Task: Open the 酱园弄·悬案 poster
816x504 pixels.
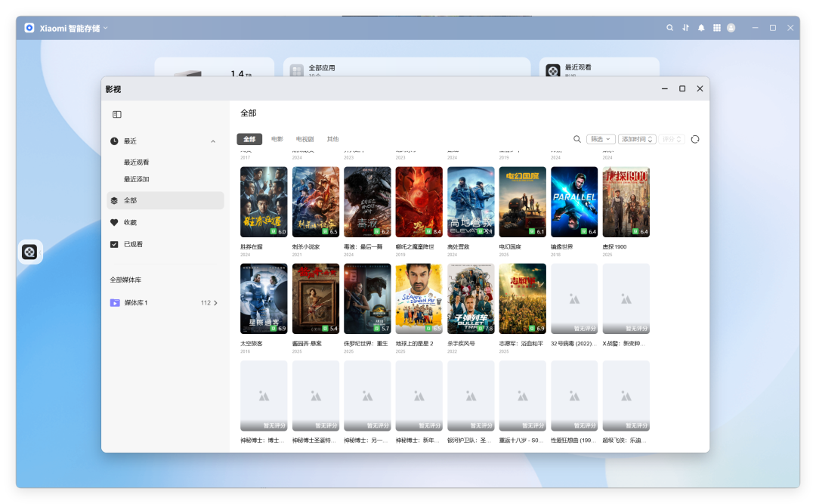Action: pyautogui.click(x=315, y=299)
